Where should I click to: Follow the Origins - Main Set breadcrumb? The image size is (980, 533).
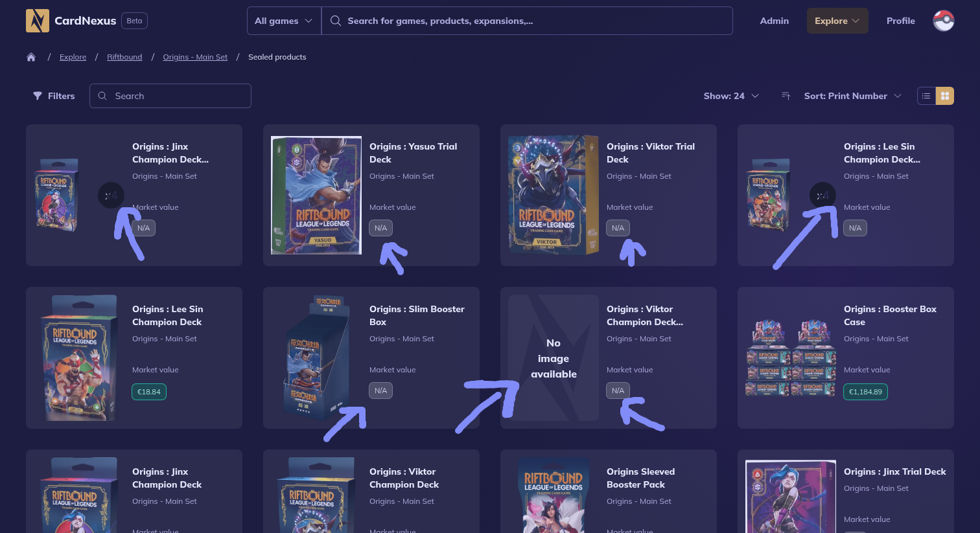pyautogui.click(x=195, y=57)
